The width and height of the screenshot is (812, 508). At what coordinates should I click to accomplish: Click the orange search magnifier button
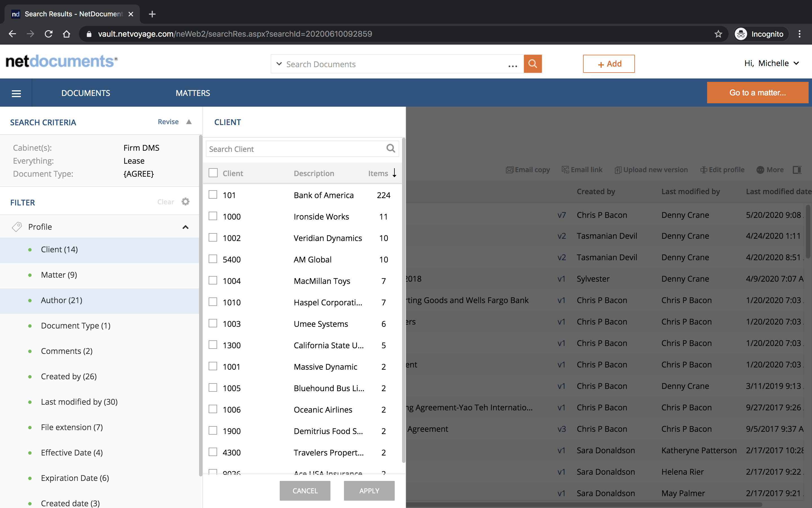tap(533, 64)
